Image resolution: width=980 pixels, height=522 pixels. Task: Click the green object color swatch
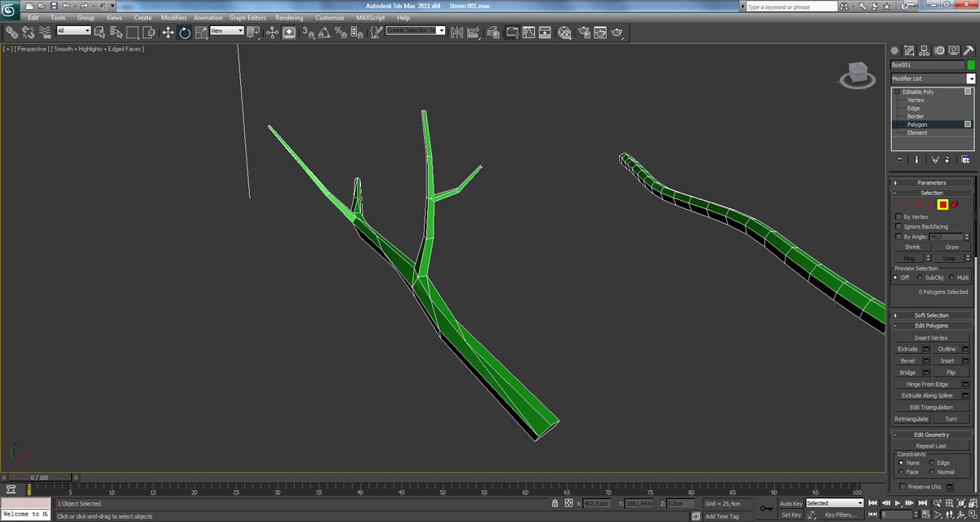click(x=971, y=65)
